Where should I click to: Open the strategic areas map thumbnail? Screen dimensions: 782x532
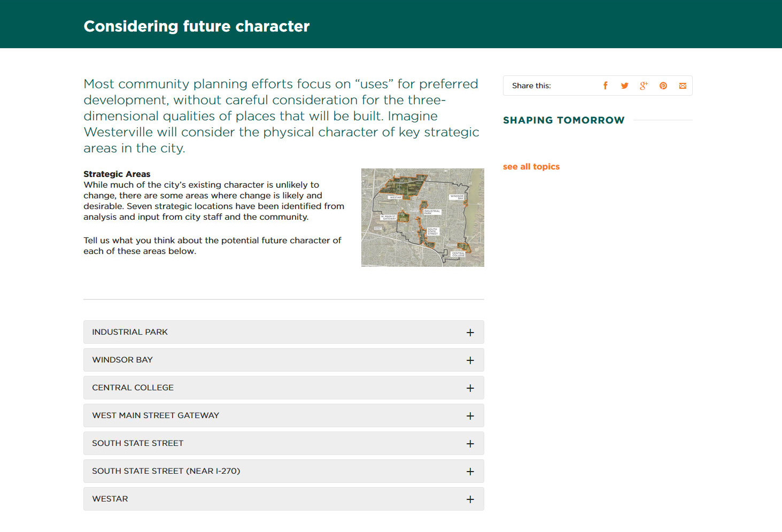point(422,218)
